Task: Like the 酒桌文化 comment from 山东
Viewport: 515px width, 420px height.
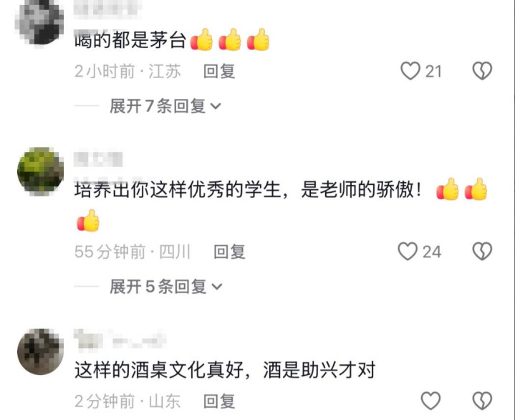Action: point(430,401)
